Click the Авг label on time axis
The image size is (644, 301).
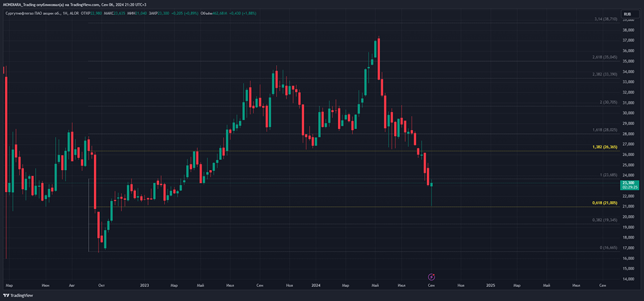pos(72,285)
